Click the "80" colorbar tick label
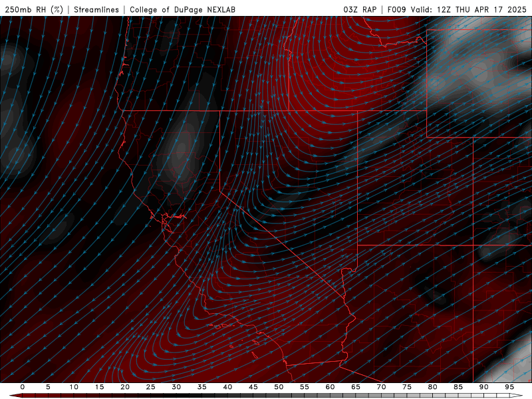The image size is (532, 399). click(x=432, y=387)
